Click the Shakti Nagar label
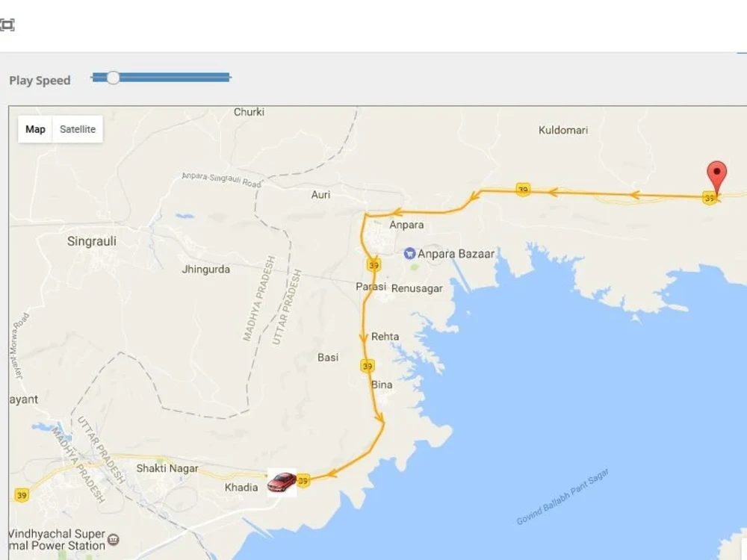Viewport: 747px width, 560px height. click(x=167, y=469)
